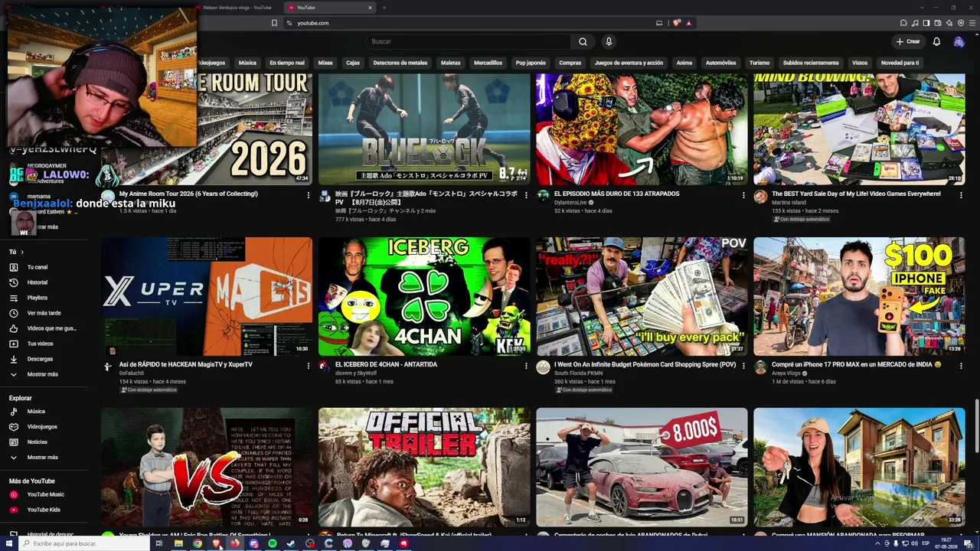
Task: Open options for Pokémon Card Shopping Spree video
Action: (x=743, y=366)
